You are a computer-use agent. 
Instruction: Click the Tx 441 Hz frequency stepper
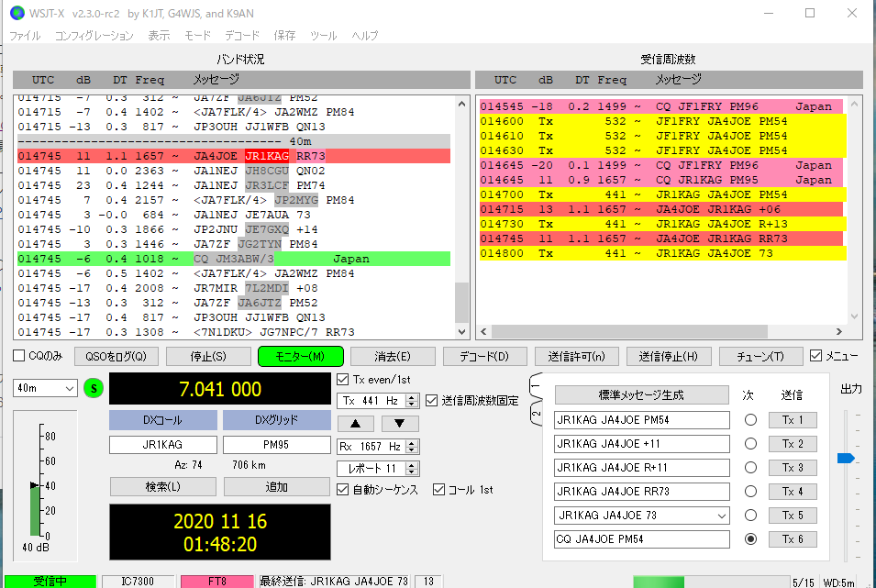coord(412,400)
